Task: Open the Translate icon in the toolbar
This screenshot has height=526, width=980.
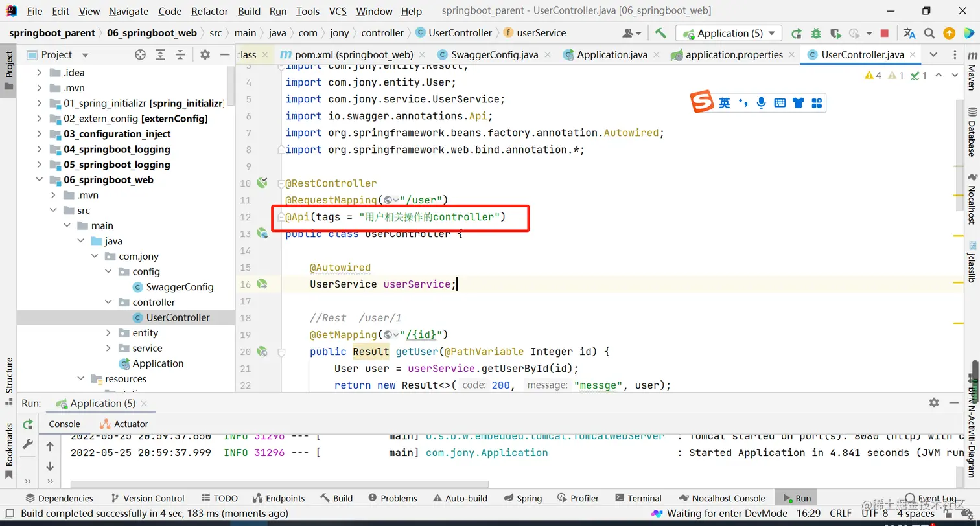Action: [909, 33]
